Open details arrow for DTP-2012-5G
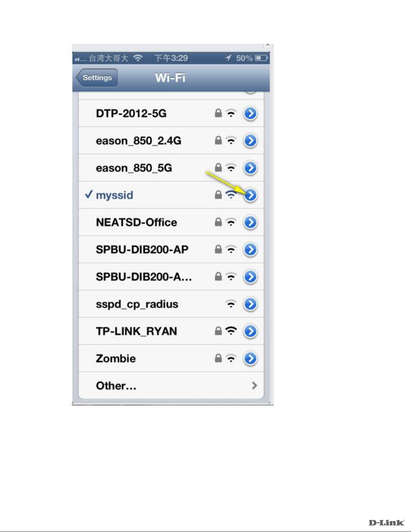Screen dimensions: 411x532 click(250, 113)
